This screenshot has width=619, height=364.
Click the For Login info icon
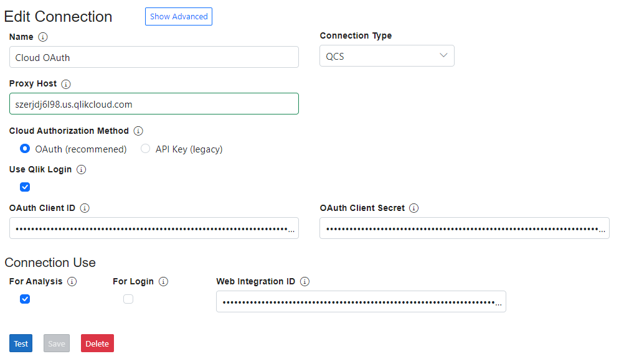click(163, 282)
